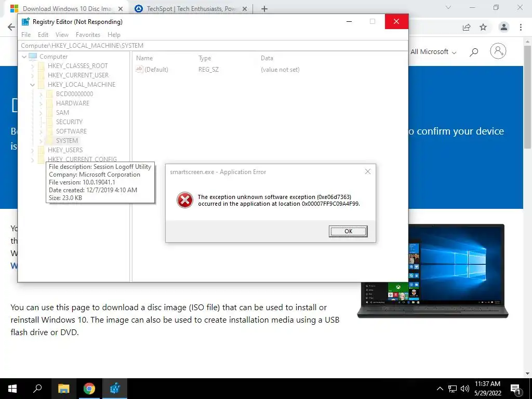Bookmark this page with the star icon
532x399 pixels.
click(x=483, y=27)
